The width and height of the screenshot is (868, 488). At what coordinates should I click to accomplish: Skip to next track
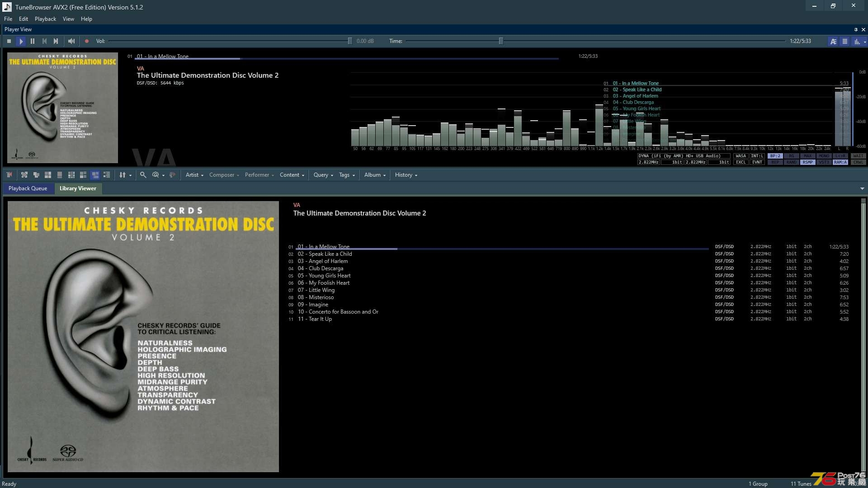[56, 41]
